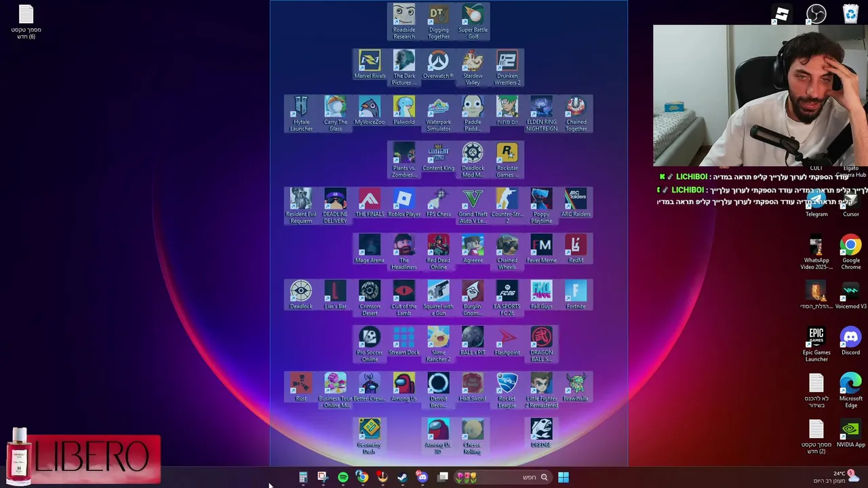Launch DRAGON BALL desktop shortcut
The width and height of the screenshot is (868, 488).
click(x=541, y=344)
